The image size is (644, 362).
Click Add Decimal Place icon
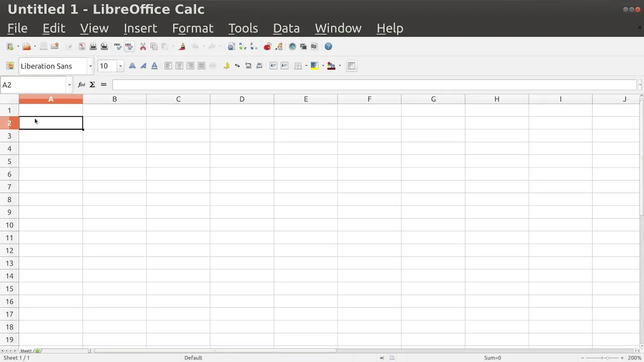point(249,66)
